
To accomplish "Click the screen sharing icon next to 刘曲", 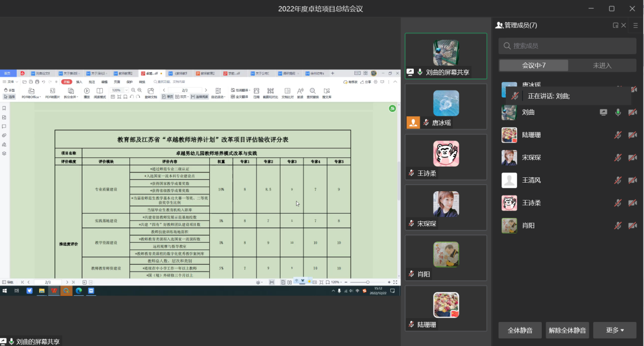I will pyautogui.click(x=603, y=112).
